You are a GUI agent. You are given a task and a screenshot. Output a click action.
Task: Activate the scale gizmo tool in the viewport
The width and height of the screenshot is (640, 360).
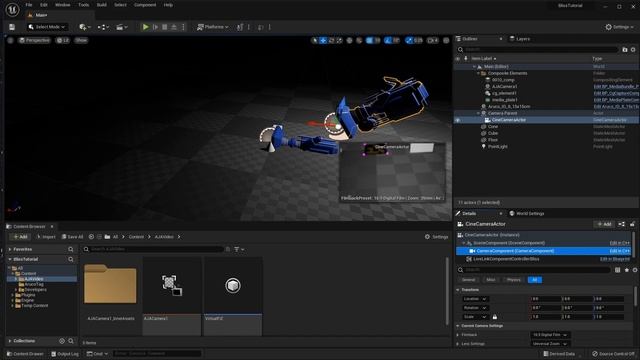coord(339,40)
